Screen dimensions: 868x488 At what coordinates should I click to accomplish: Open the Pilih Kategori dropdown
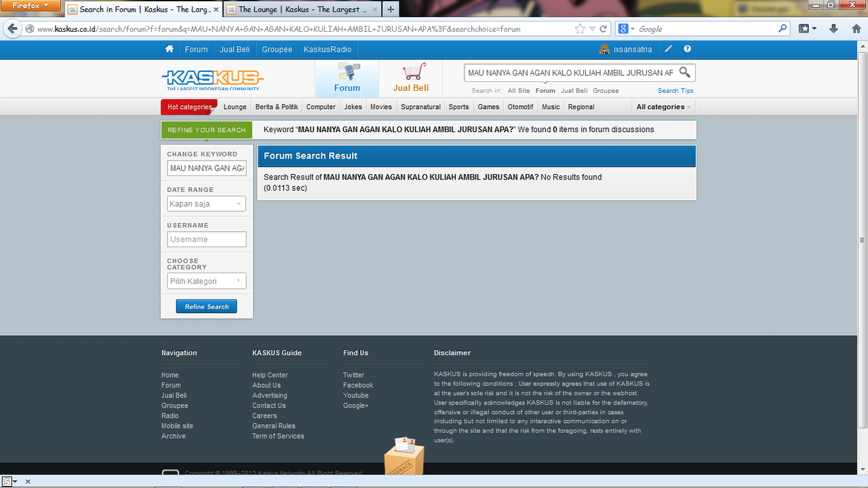pos(207,281)
